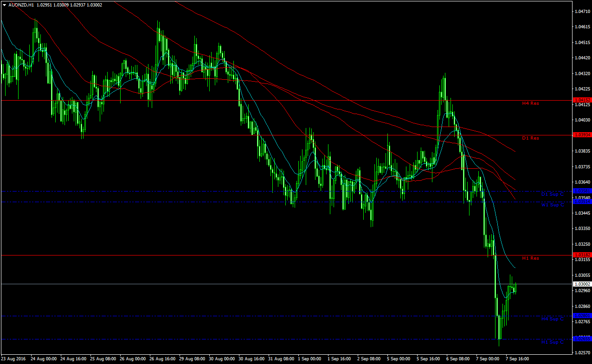Click the W1 Sup C label
592x364 pixels.
[553, 205]
